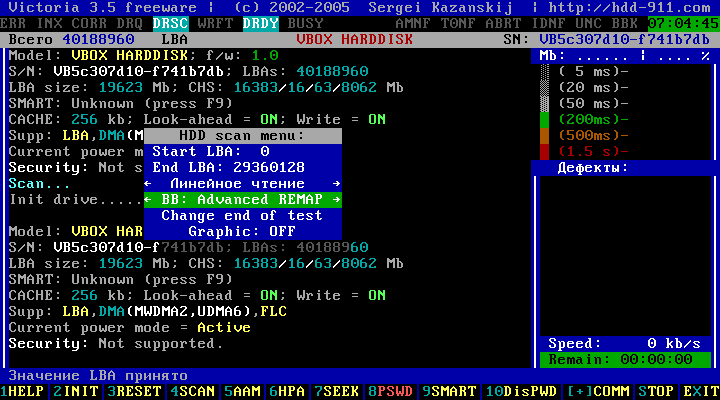Click the grey 5 ms legend block
This screenshot has height=400, width=720.
(545, 72)
